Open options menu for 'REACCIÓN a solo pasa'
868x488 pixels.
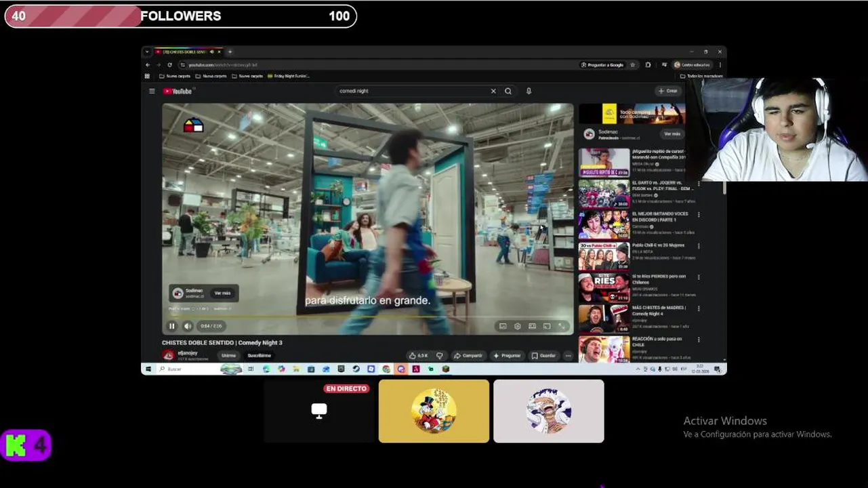pyautogui.click(x=699, y=340)
